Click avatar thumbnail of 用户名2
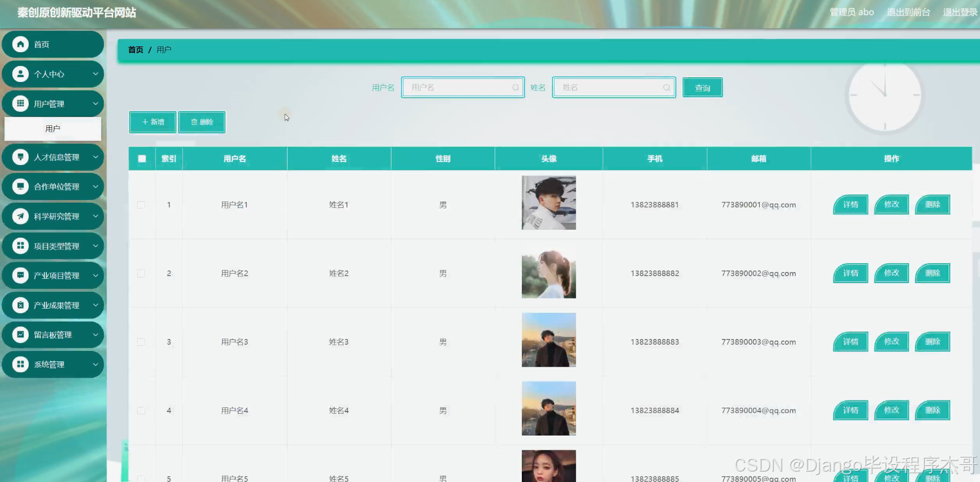980x482 pixels. [549, 272]
